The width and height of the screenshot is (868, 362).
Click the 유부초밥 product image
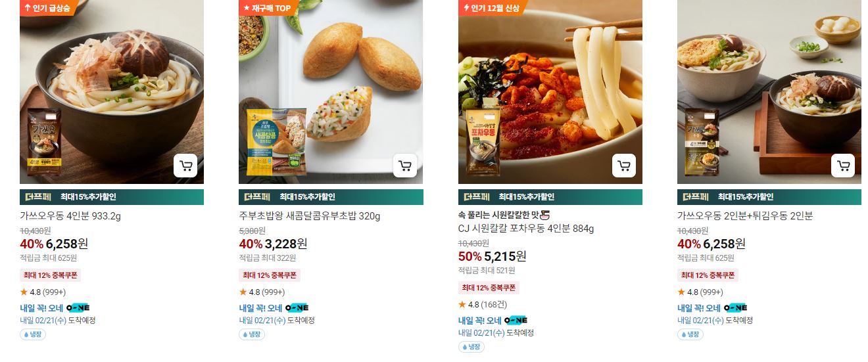331,92
